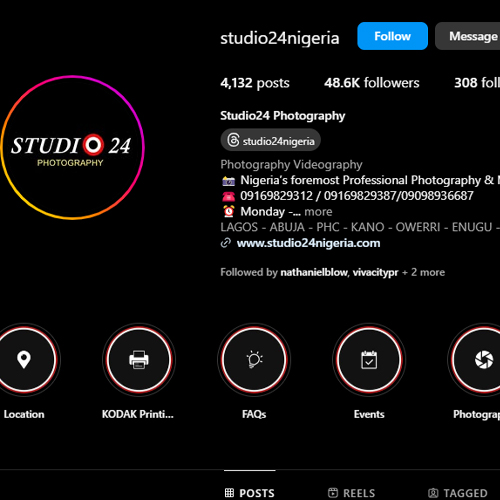This screenshot has width=500, height=500.
Task: Click the studio24nigeria username heading
Action: (x=280, y=38)
